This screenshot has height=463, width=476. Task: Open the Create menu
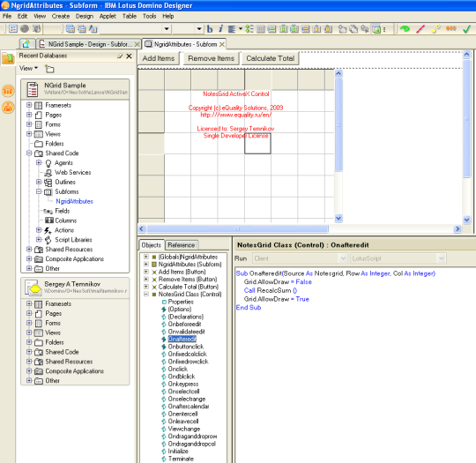(x=61, y=16)
